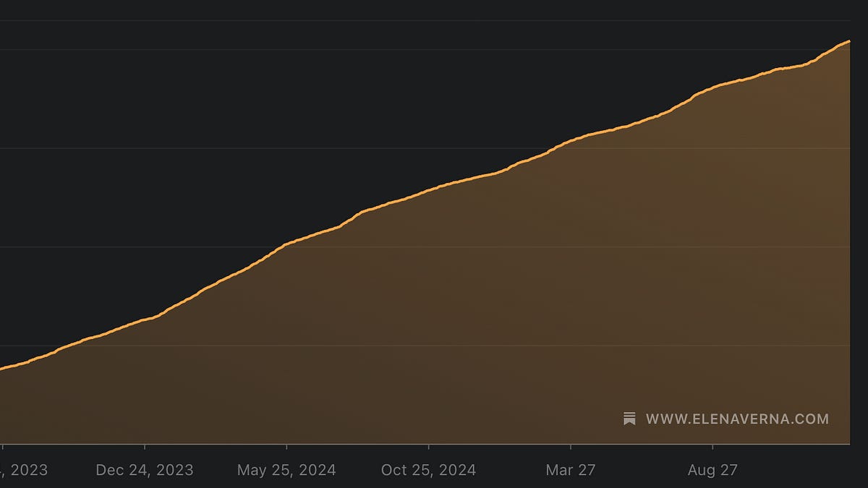Click the orange line above Mar 27

570,140
